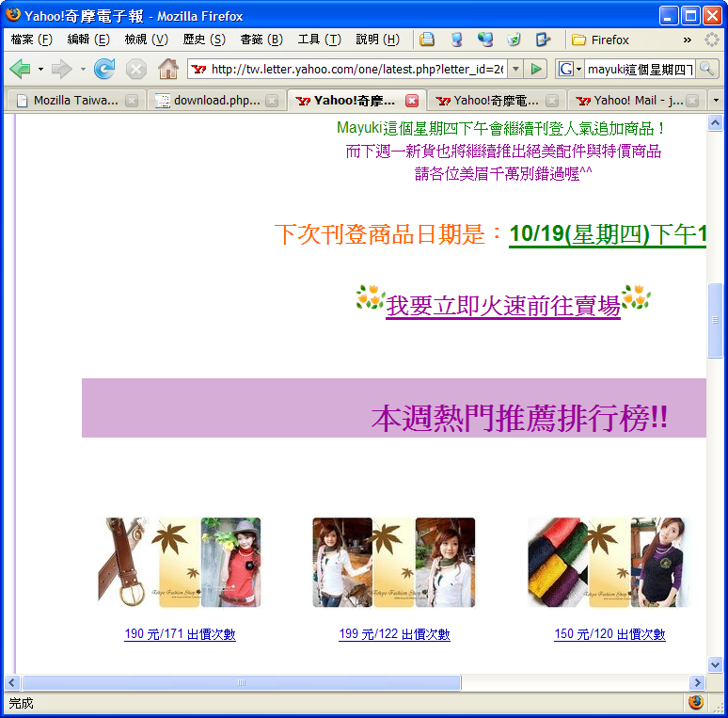Click the horizontal scrollbar left arrow
Image resolution: width=728 pixels, height=718 pixels.
(12, 682)
